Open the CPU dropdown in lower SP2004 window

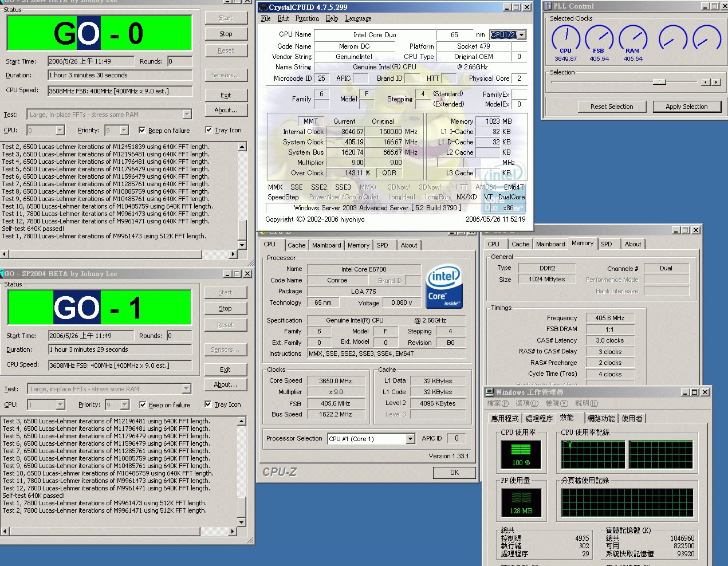tap(60, 405)
